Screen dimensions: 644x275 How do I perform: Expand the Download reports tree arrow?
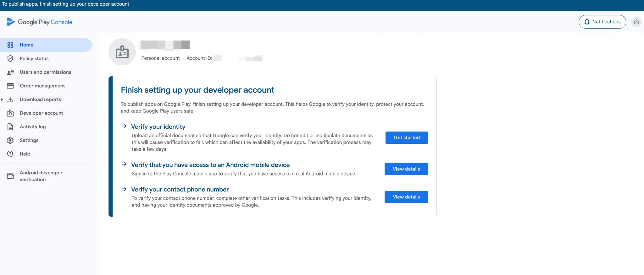[x=2, y=100]
